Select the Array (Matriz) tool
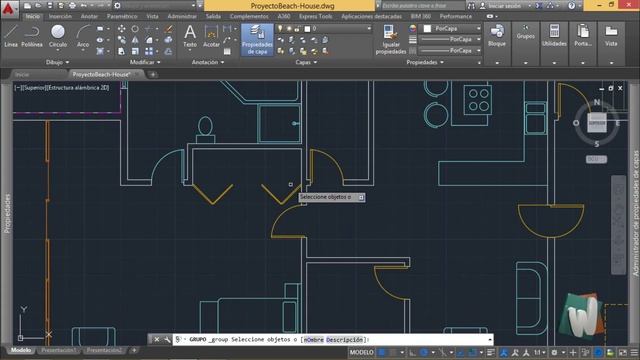Screen dimensions: 640x360 (149, 51)
